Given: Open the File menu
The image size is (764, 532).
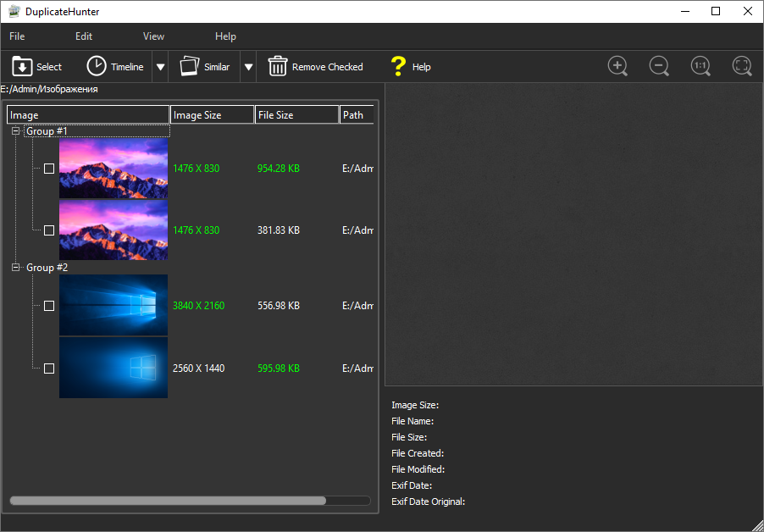Looking at the screenshot, I should [17, 36].
